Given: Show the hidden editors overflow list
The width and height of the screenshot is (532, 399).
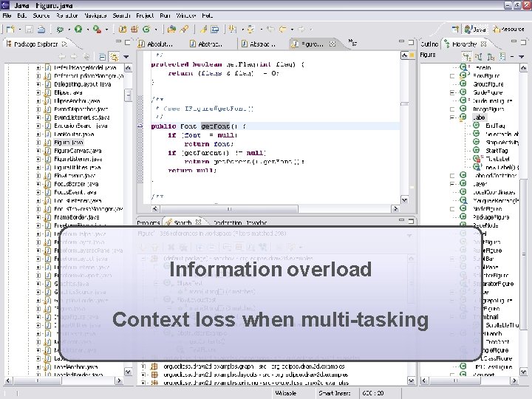Looking at the screenshot, I should [x=352, y=43].
